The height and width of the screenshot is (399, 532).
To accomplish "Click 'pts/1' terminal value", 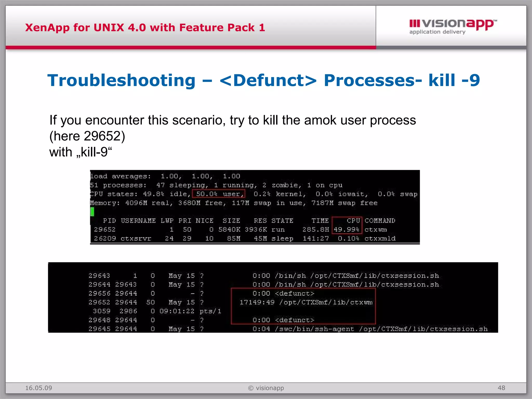I will click(210, 311).
